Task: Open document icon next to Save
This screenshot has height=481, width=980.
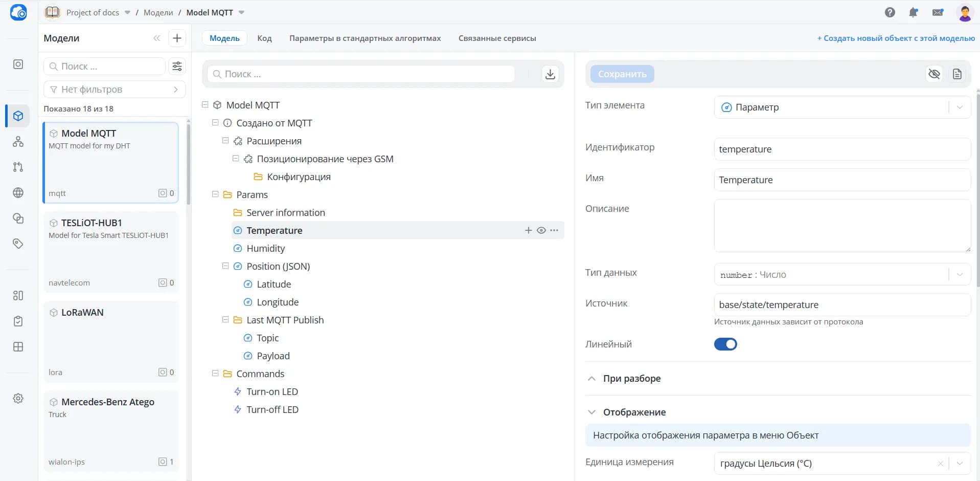Action: coord(957,74)
